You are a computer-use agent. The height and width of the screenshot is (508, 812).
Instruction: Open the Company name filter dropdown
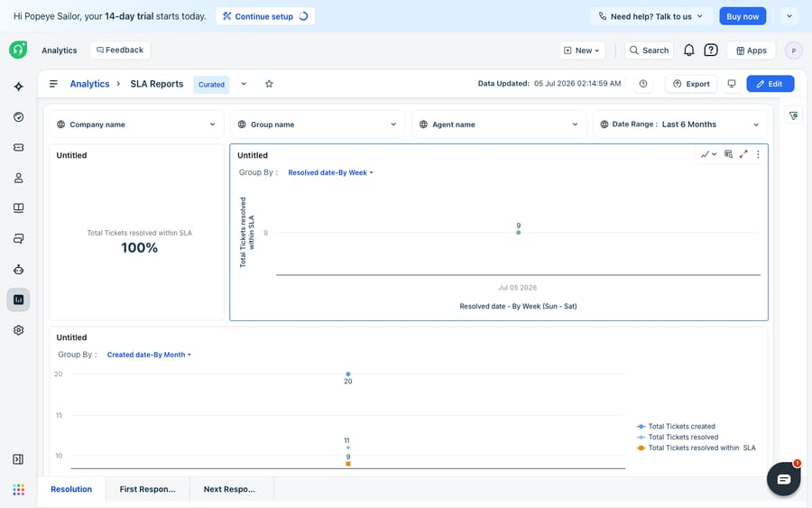point(137,125)
